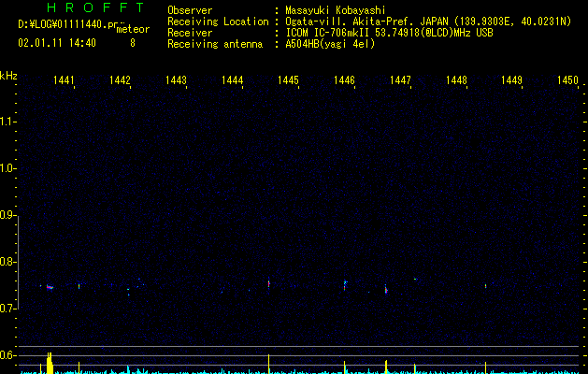Click the Receiving Location label
Image resolution: width=588 pixels, height=374 pixels.
(218, 22)
